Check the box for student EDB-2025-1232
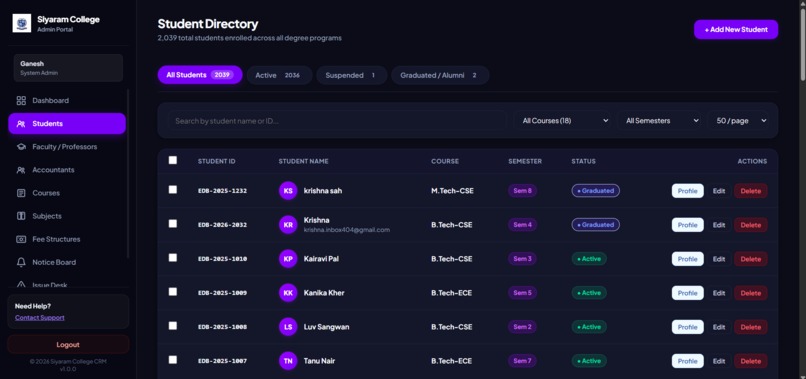806x379 pixels. click(173, 190)
